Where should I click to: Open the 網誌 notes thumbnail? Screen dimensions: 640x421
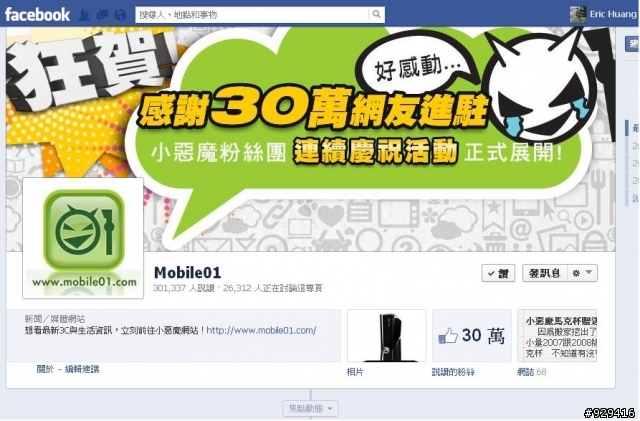(557, 336)
